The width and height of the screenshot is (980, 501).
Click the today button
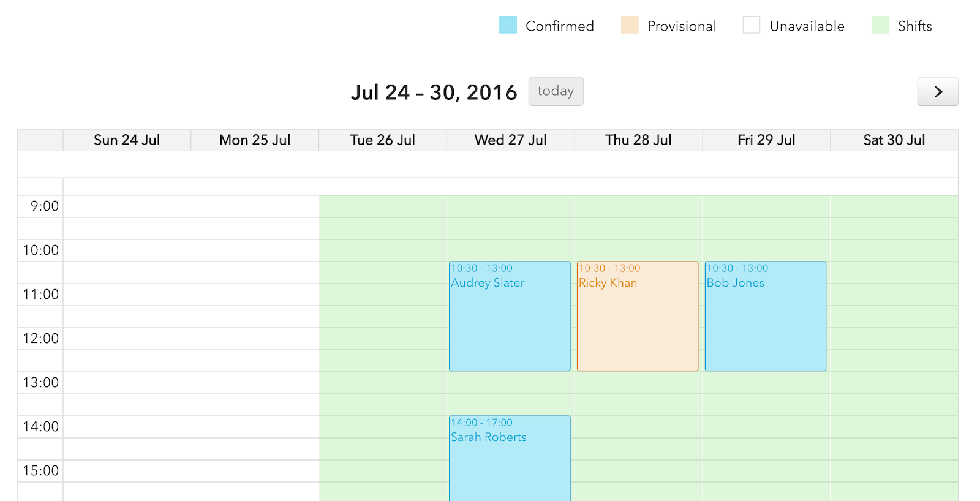(x=556, y=91)
